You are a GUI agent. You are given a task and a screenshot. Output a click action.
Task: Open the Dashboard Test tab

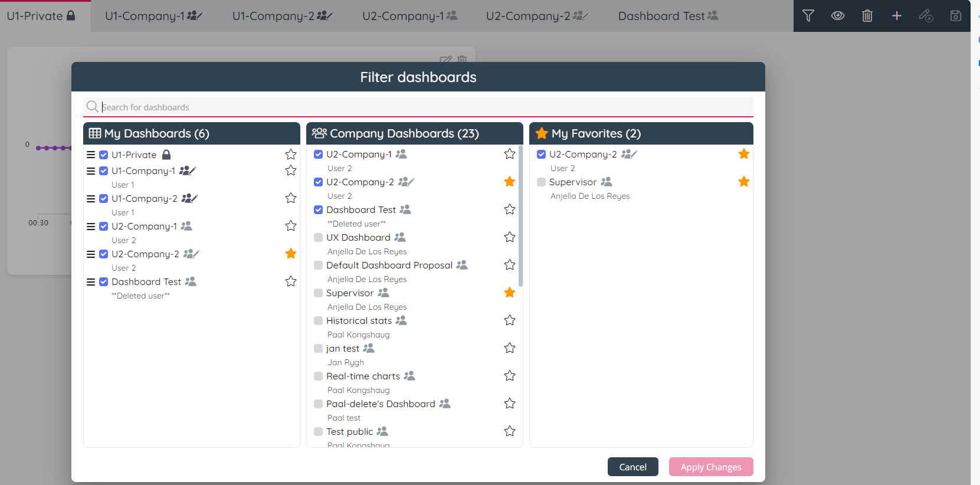click(667, 16)
